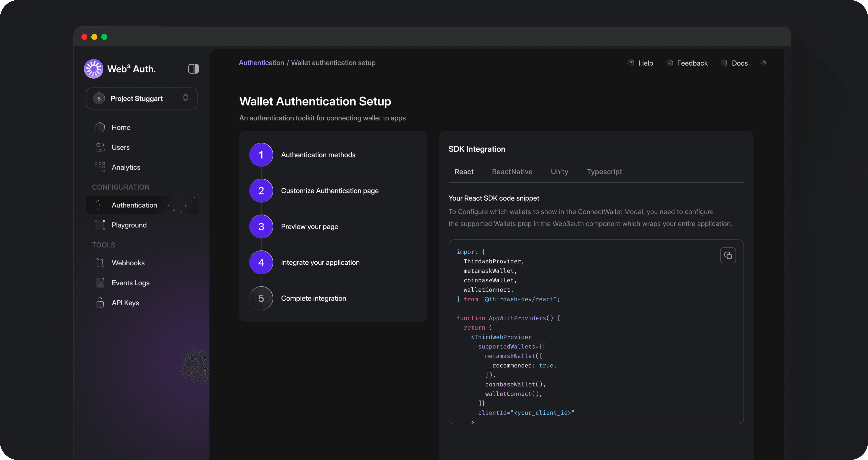Click step 1 circle
The height and width of the screenshot is (460, 868).
tap(261, 155)
